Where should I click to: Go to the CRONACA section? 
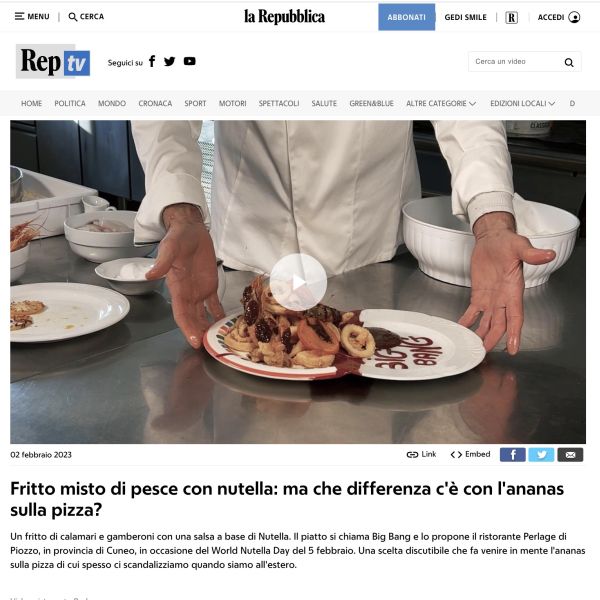click(x=155, y=103)
